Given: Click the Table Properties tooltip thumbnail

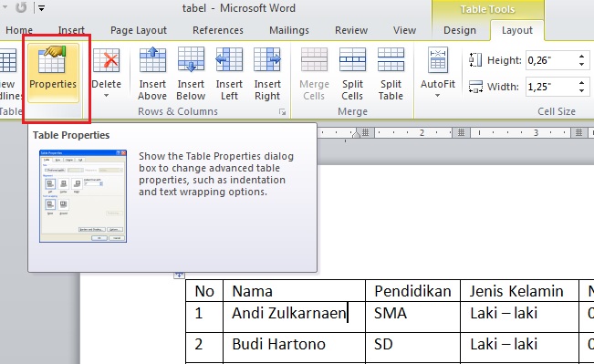Looking at the screenshot, I should 83,196.
